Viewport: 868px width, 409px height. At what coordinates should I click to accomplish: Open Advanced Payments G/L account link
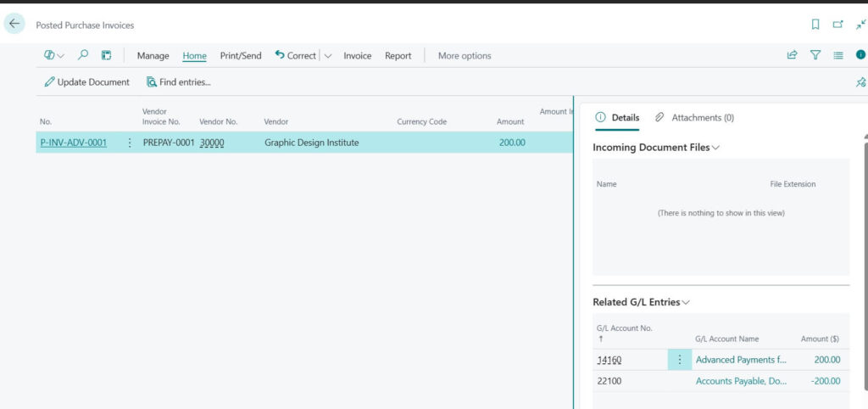coord(741,360)
